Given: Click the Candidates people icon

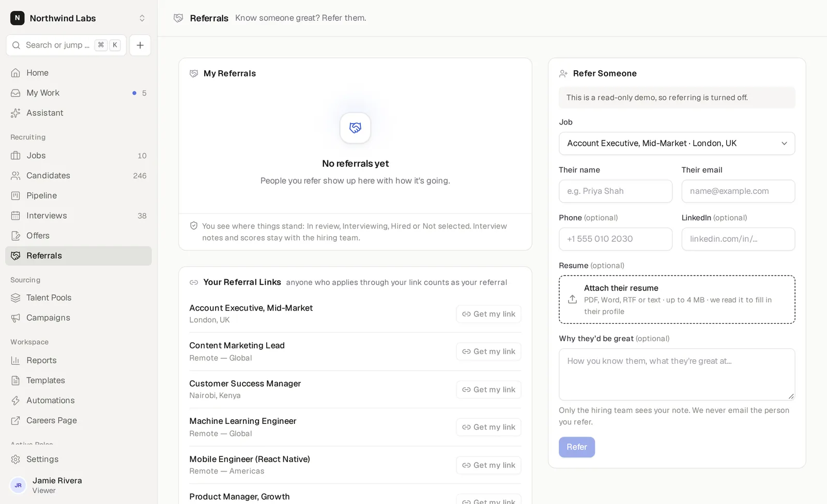Looking at the screenshot, I should click(x=16, y=176).
